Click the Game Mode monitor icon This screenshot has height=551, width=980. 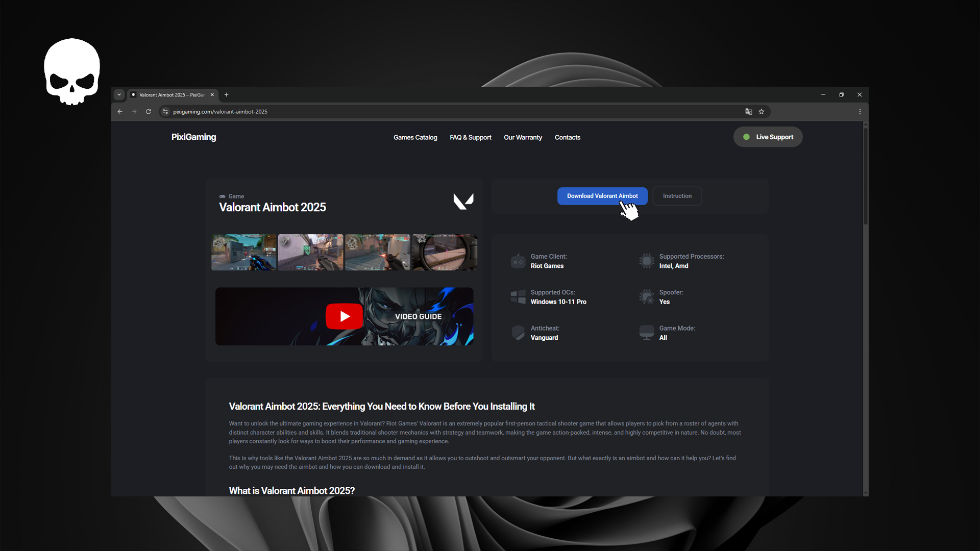[x=647, y=333]
